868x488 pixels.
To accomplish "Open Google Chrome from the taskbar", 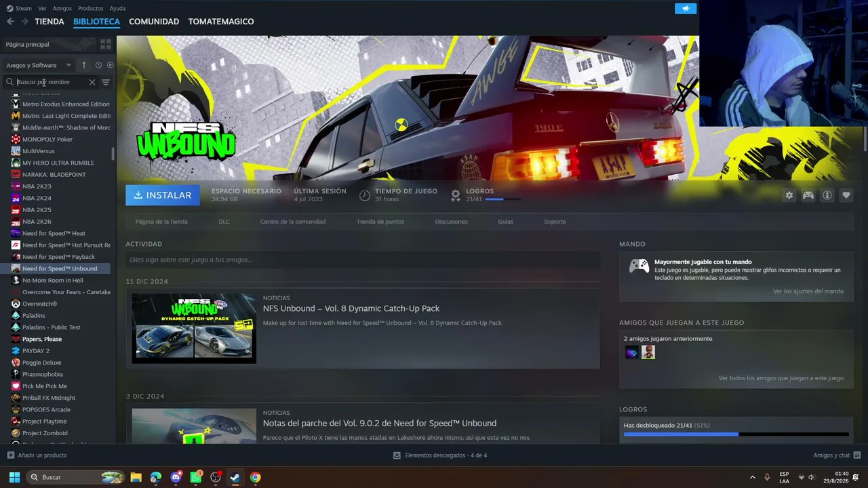I will tap(255, 477).
